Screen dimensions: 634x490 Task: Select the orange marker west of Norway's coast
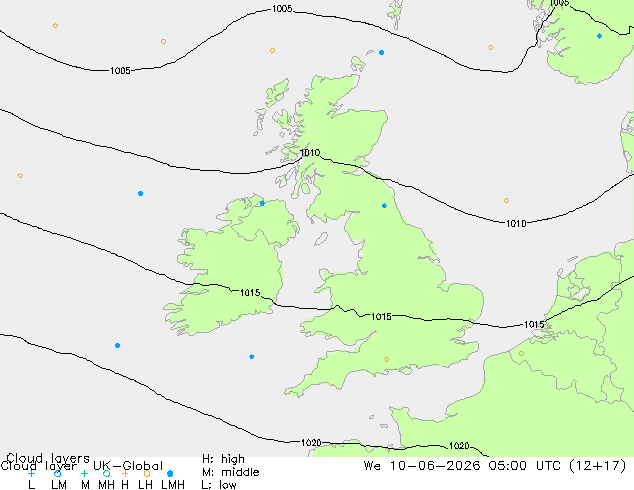490,47
